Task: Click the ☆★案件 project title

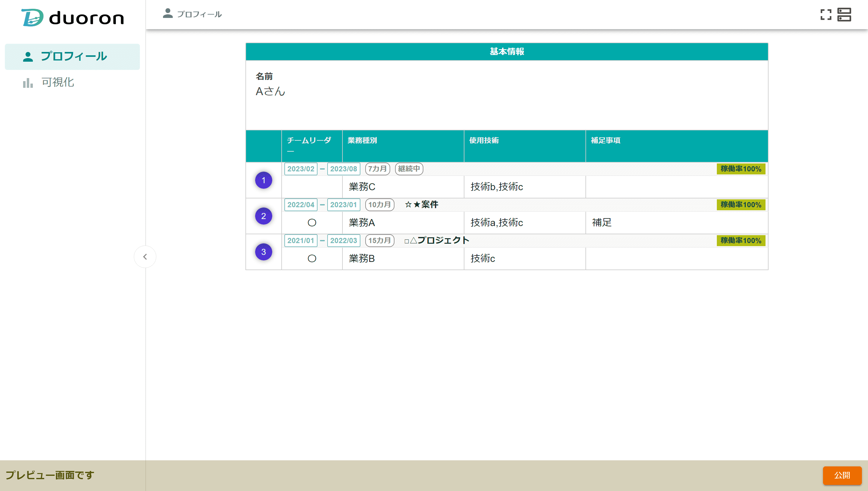Action: point(422,205)
